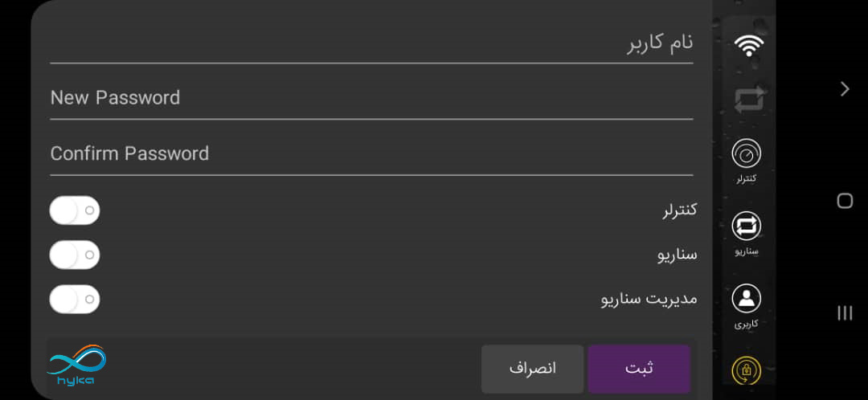Image resolution: width=868 pixels, height=400 pixels.
Task: Toggle the مدیریت سناریو switch
Action: (75, 299)
